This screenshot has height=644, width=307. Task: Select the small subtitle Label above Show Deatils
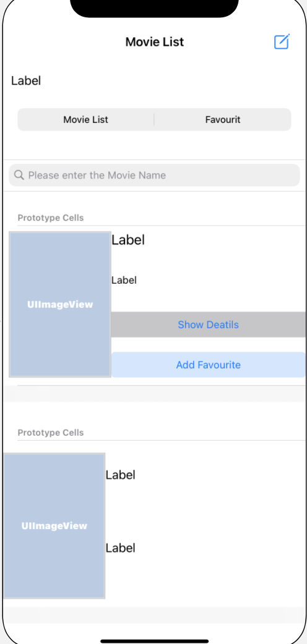[x=124, y=281]
